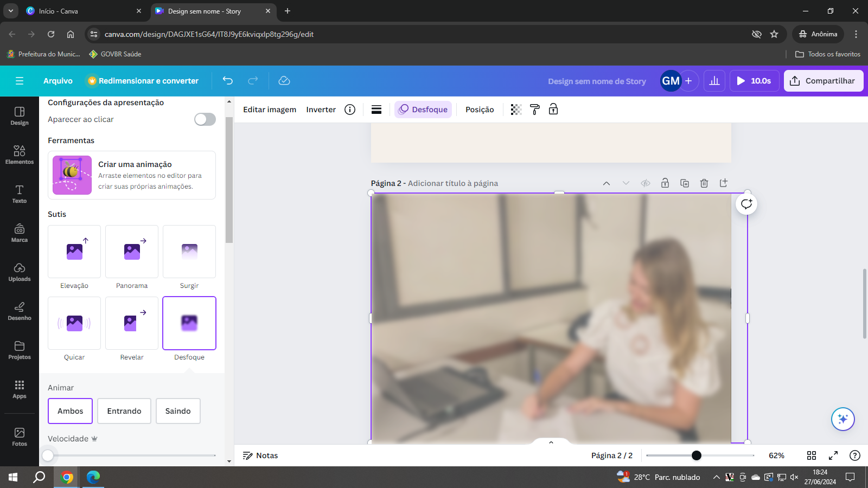The height and width of the screenshot is (488, 868).
Task: Open Posição panel
Action: pyautogui.click(x=480, y=110)
